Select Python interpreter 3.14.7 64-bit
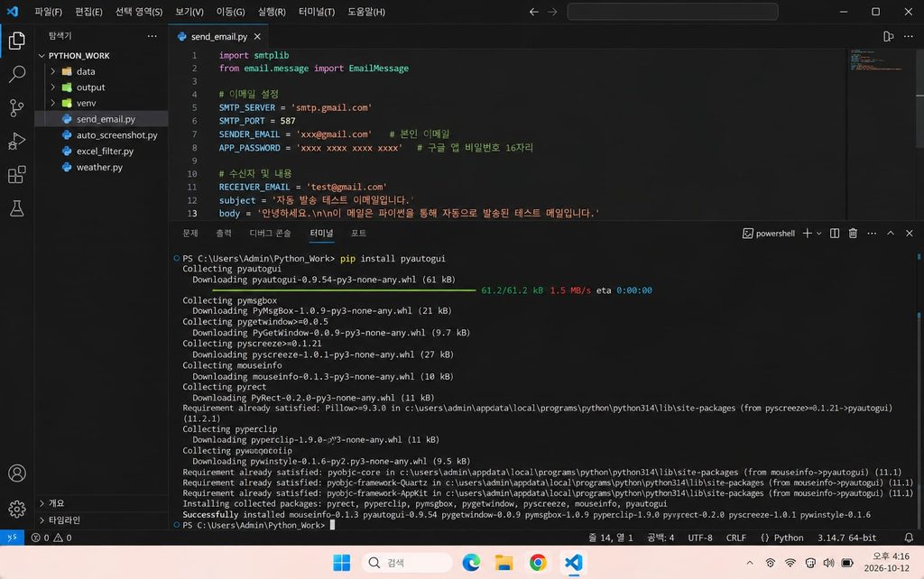Image resolution: width=924 pixels, height=579 pixels. 846,538
